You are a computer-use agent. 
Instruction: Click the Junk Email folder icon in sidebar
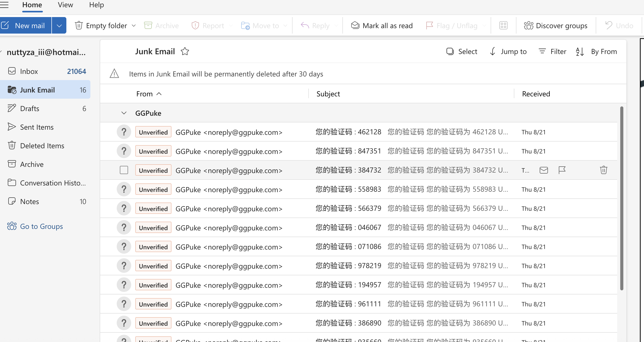point(12,90)
